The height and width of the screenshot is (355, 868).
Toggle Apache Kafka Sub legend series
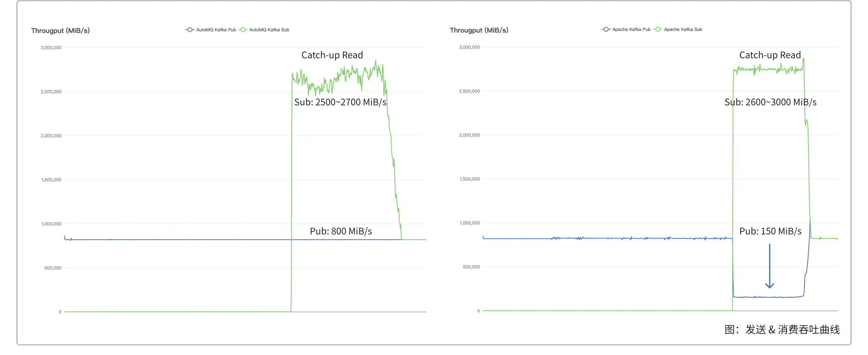[x=678, y=29]
